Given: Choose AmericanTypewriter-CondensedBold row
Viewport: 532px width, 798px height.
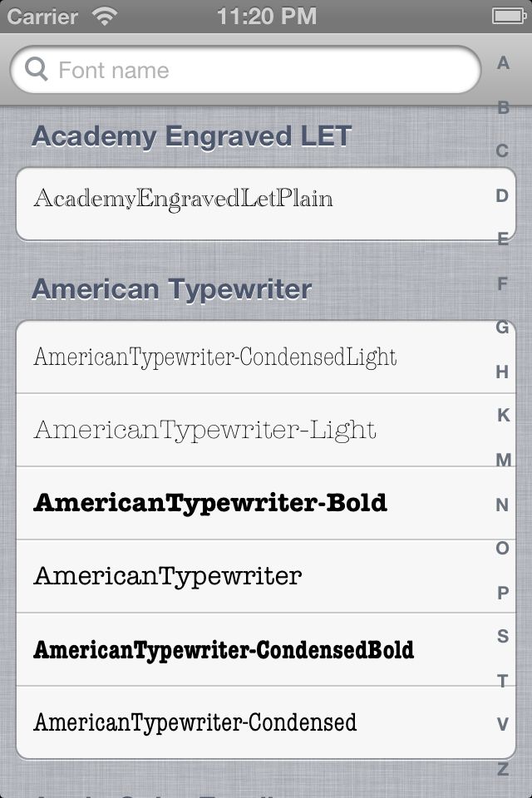Looking at the screenshot, I should click(x=266, y=649).
